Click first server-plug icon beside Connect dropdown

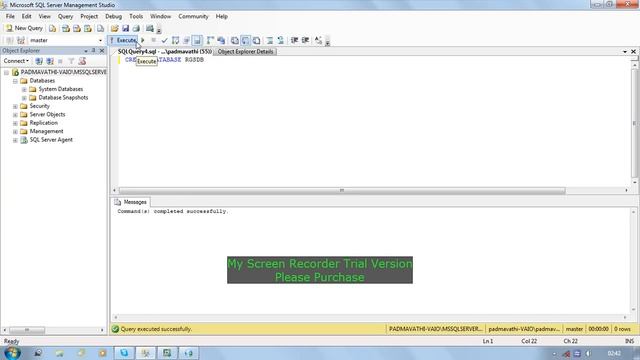point(39,61)
